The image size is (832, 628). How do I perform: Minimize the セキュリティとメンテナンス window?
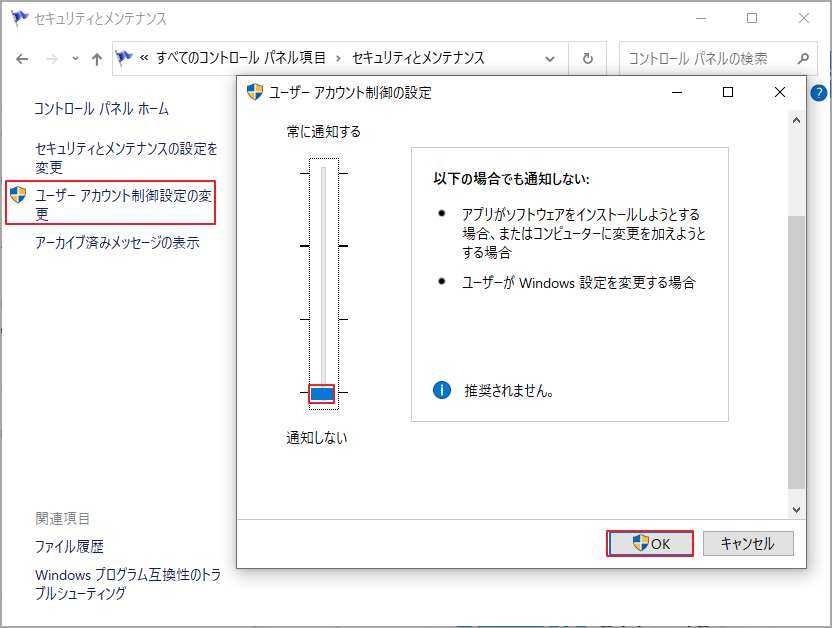[701, 19]
